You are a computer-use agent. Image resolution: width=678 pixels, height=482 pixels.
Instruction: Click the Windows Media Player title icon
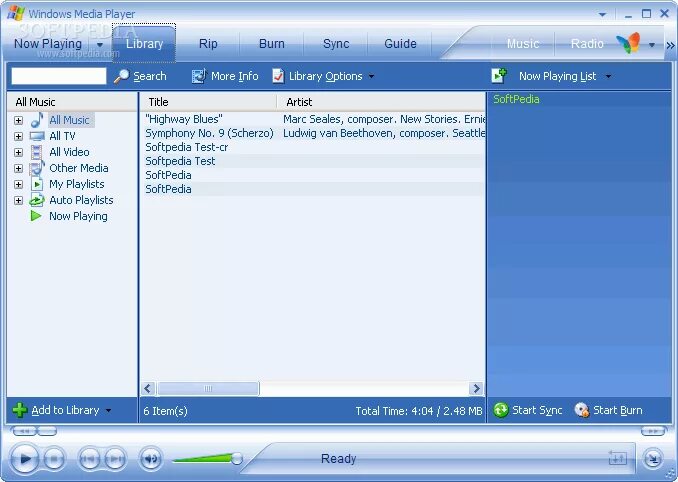(x=16, y=13)
